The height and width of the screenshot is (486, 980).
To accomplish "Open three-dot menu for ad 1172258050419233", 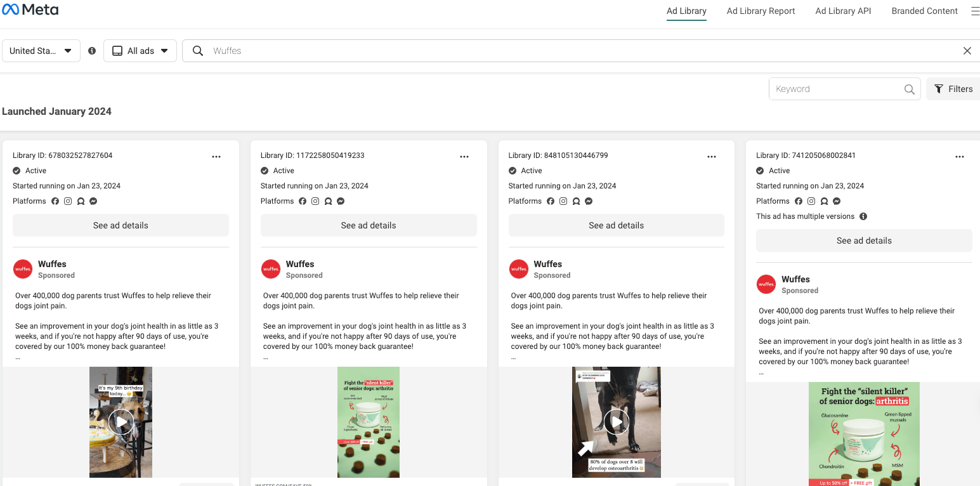I will click(464, 157).
